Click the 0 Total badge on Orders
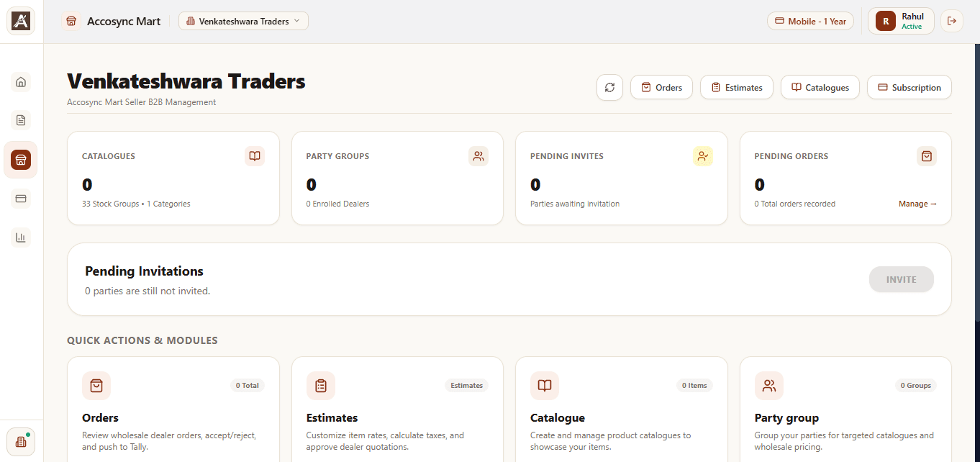Image resolution: width=980 pixels, height=462 pixels. (248, 386)
